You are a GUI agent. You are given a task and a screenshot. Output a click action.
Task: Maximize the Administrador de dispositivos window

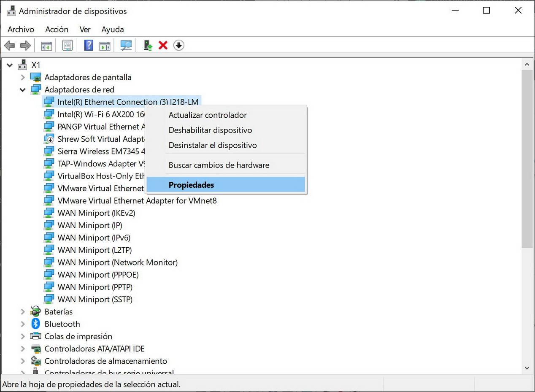[x=486, y=11]
